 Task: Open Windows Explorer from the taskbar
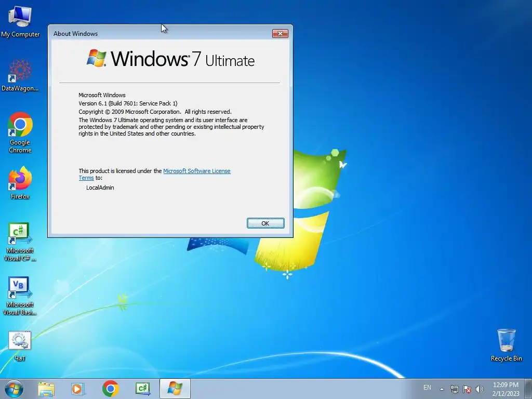46,389
